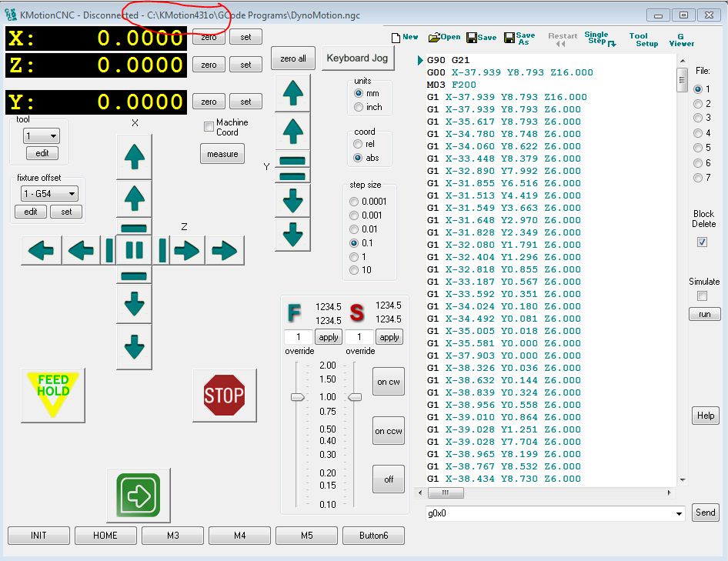Open a G-code file with Open icon
This screenshot has height=561, width=728.
(x=444, y=37)
